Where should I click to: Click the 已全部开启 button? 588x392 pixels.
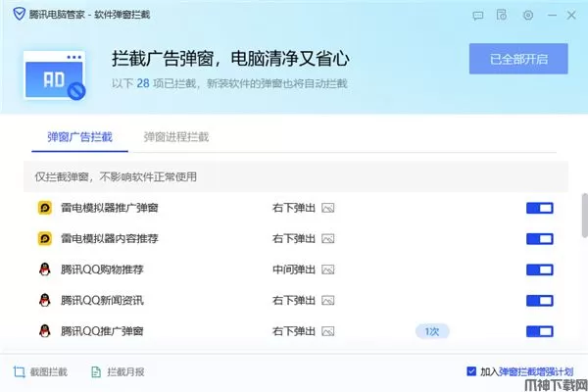[518, 59]
